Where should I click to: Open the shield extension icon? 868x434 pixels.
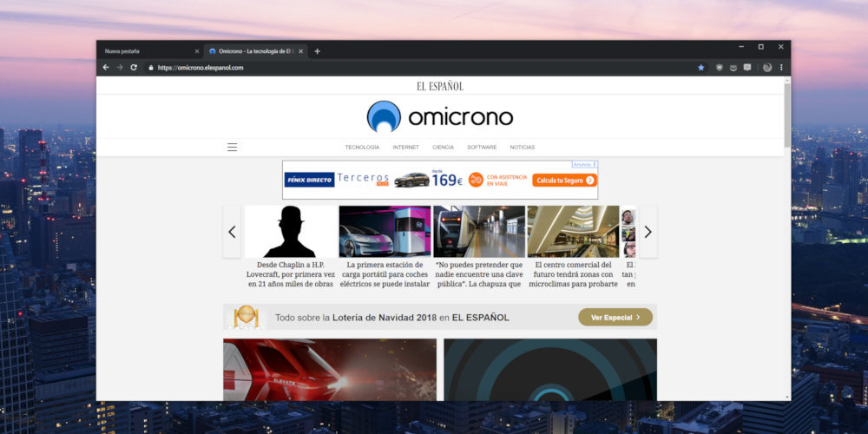[x=719, y=68]
